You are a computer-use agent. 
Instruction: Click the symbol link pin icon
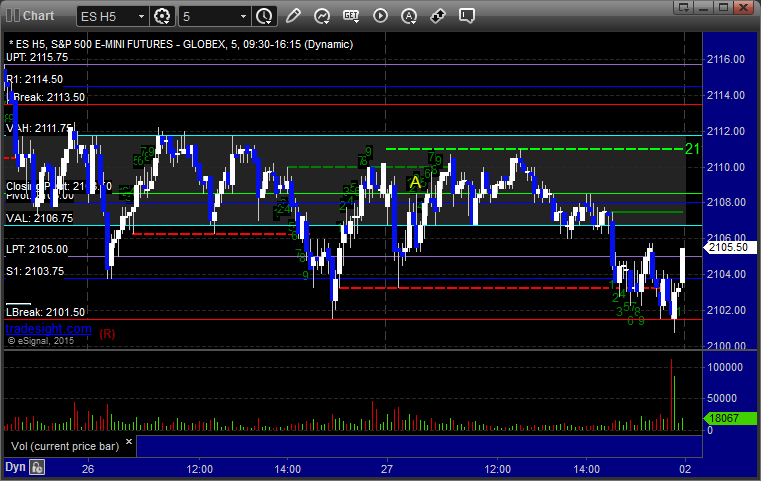[x=438, y=16]
